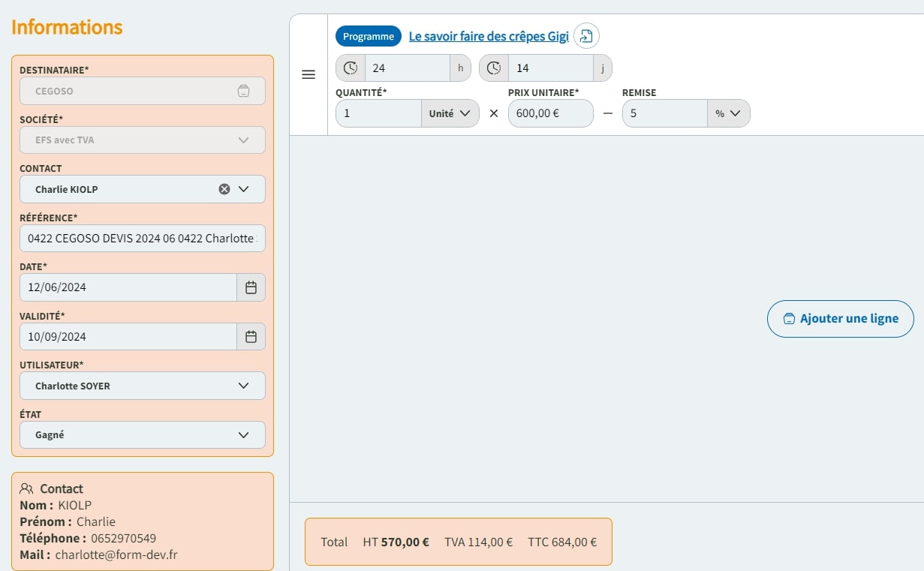The image size is (924, 571).
Task: Open Le savoir faire des crêpes Gigi link
Action: pos(488,36)
